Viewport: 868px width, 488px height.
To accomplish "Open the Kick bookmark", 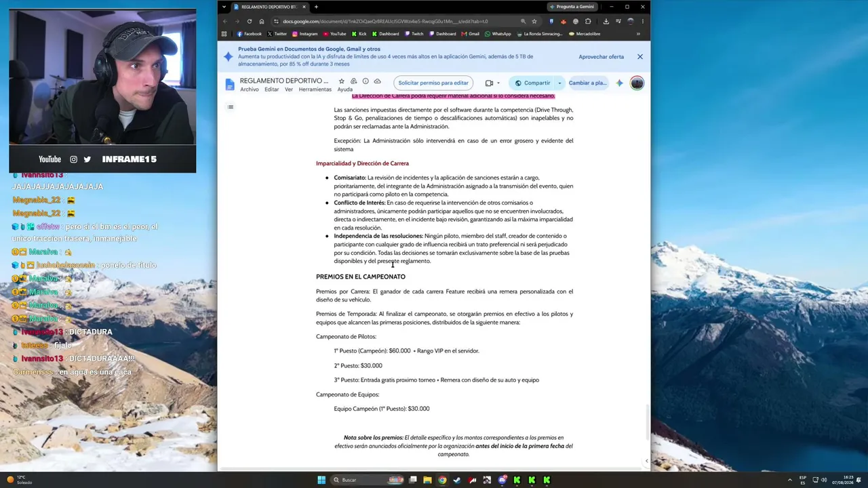I will 359,34.
